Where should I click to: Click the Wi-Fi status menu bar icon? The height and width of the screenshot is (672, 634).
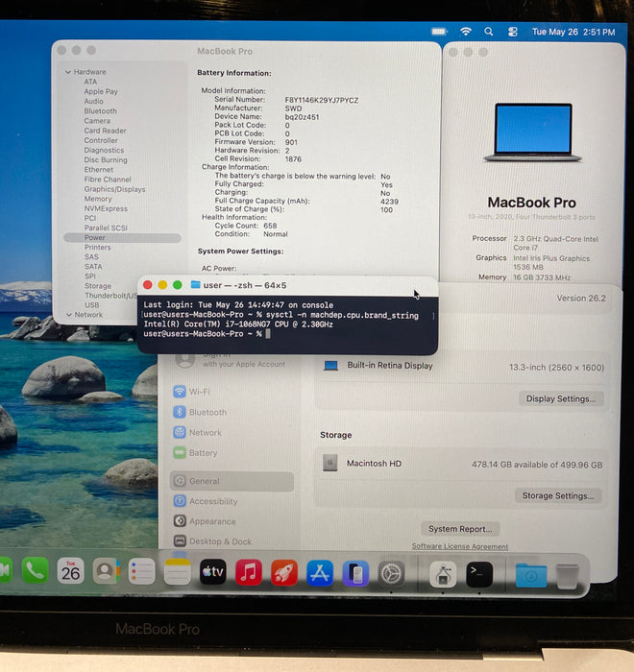click(466, 32)
